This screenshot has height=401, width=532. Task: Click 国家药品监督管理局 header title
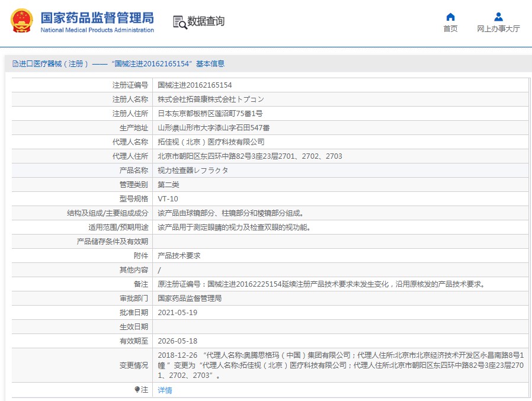(x=97, y=18)
